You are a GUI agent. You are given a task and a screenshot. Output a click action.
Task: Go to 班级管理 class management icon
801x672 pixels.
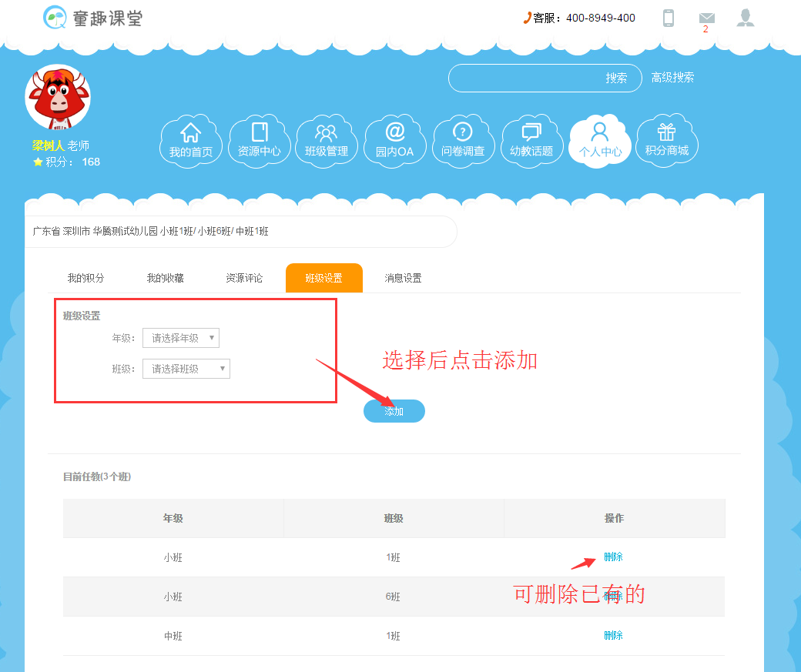point(327,141)
